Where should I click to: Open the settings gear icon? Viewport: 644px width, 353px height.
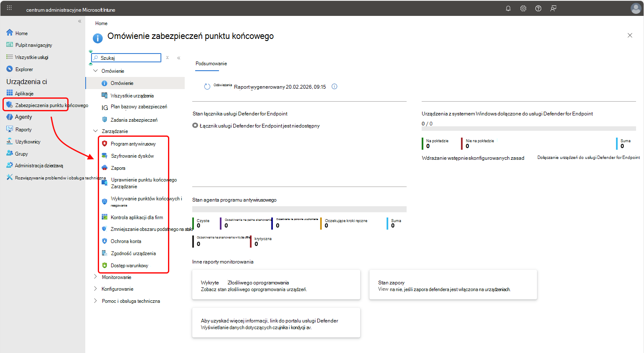click(523, 8)
